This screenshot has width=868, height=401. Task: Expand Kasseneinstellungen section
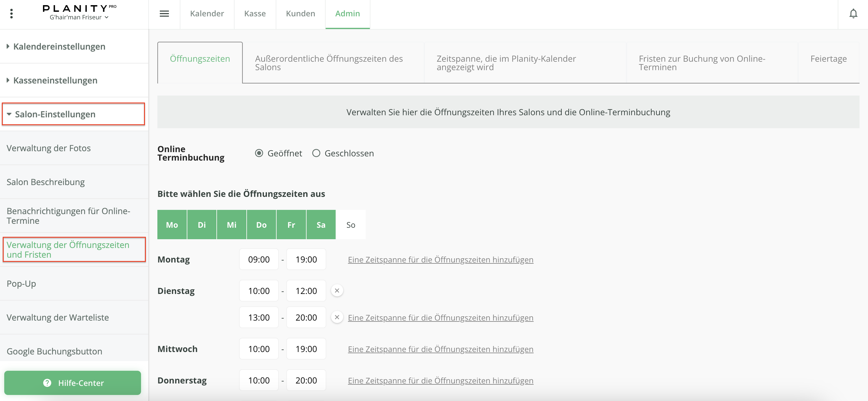click(55, 80)
